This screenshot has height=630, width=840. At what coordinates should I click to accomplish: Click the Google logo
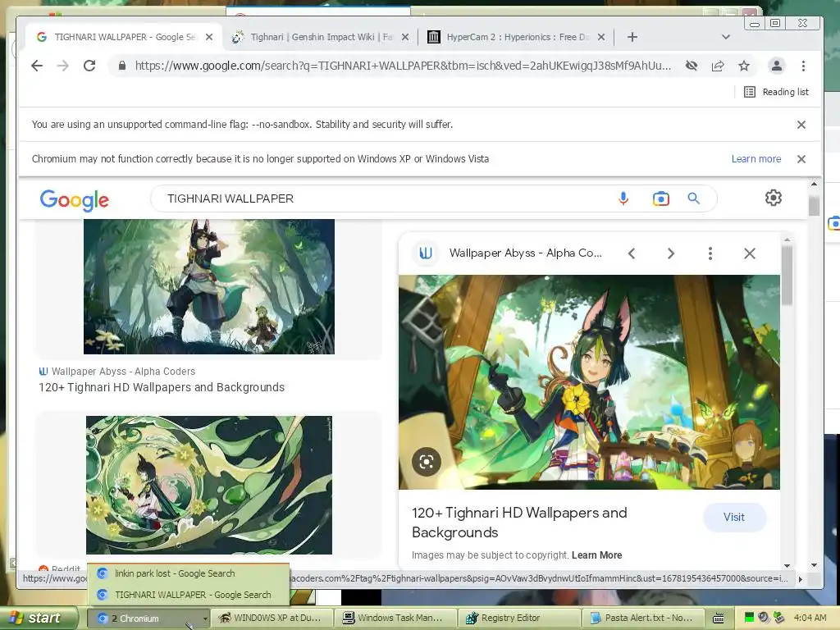tap(75, 200)
